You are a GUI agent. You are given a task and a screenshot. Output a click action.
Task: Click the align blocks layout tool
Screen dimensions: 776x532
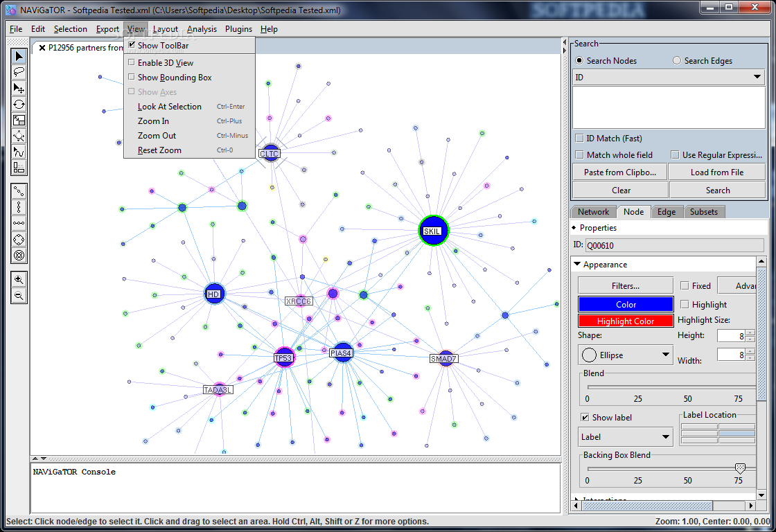coord(19,167)
